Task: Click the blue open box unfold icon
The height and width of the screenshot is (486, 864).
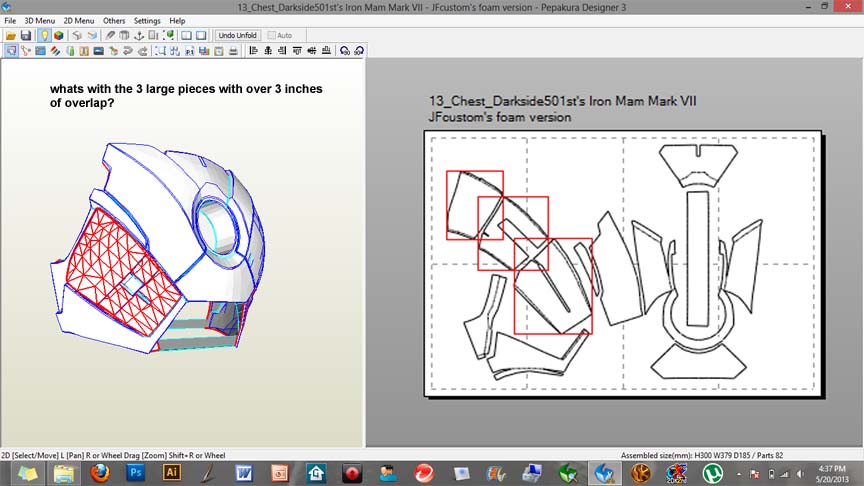Action: (x=92, y=35)
